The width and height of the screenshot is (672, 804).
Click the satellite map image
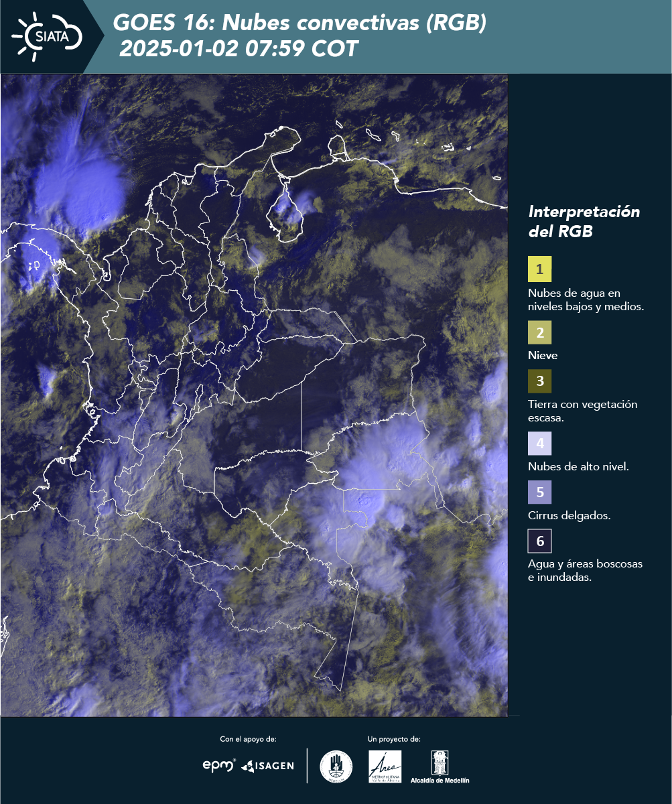(255, 395)
